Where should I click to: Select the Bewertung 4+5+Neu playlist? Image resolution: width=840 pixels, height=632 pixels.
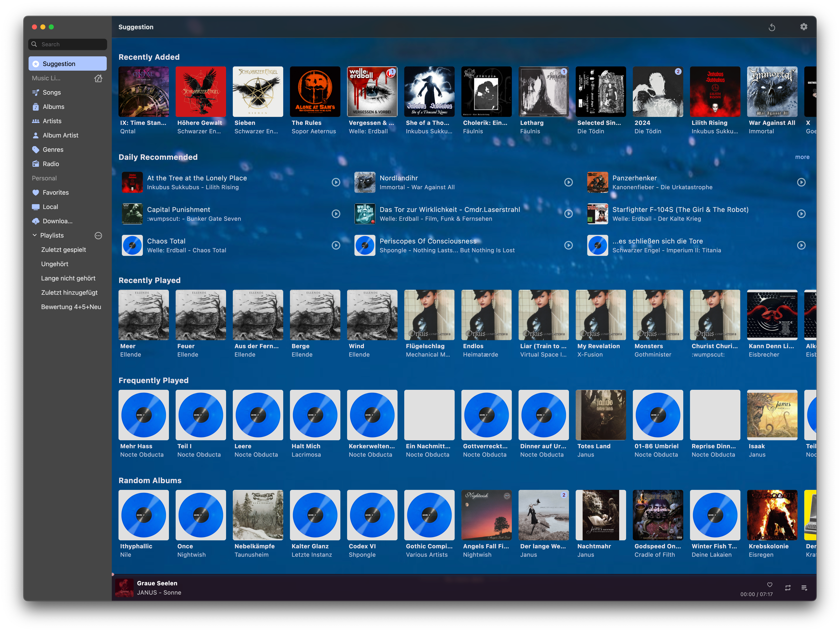tap(71, 307)
